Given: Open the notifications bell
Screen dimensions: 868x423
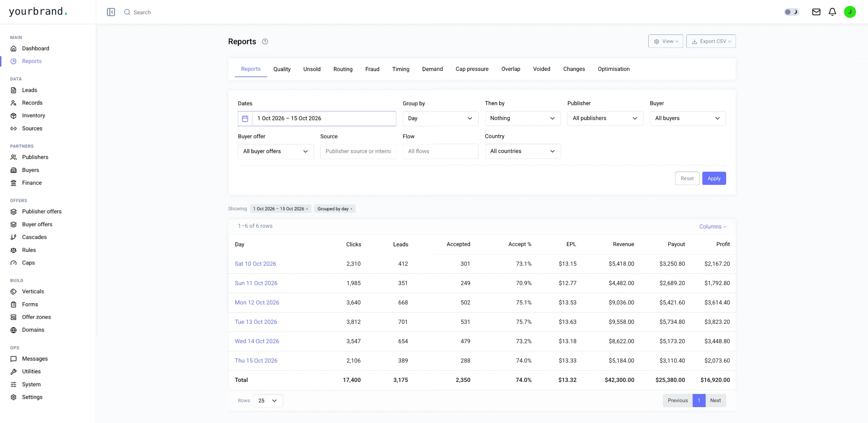Looking at the screenshot, I should coord(832,12).
